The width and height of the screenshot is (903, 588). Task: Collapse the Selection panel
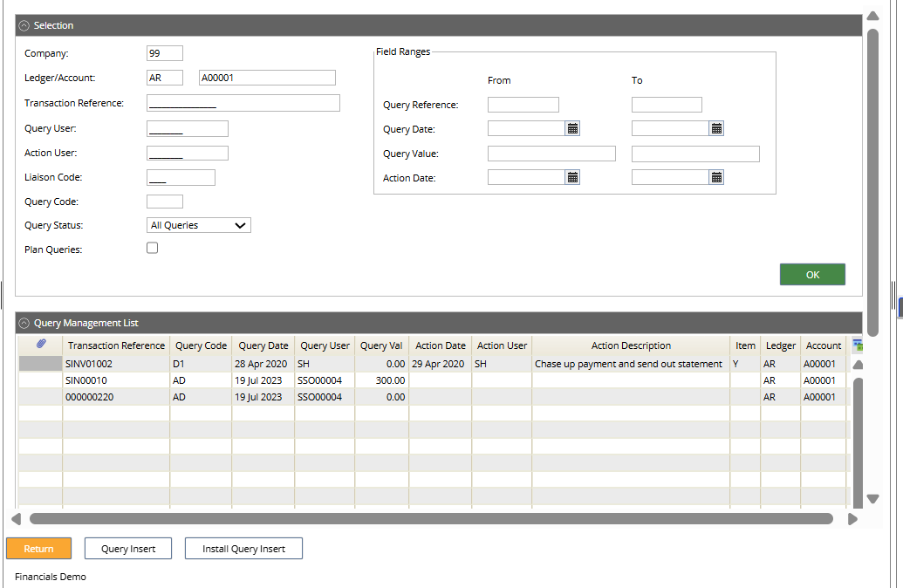(24, 25)
